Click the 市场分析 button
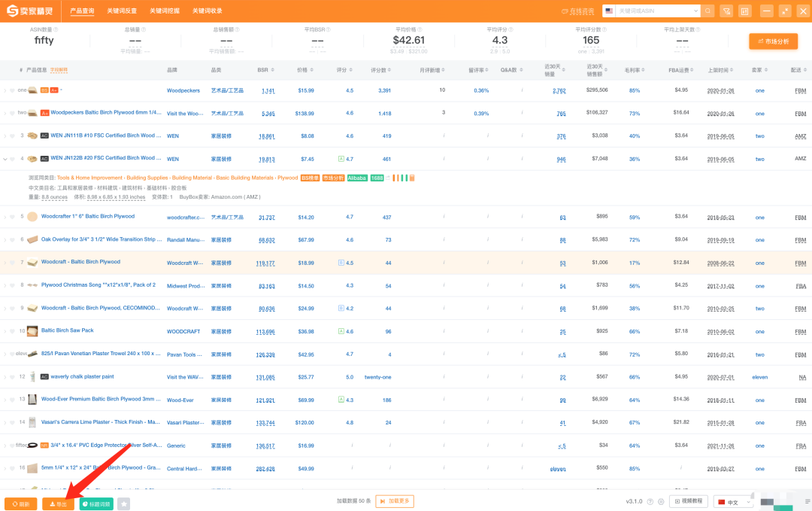Viewport: 812px width, 511px height. [x=773, y=41]
